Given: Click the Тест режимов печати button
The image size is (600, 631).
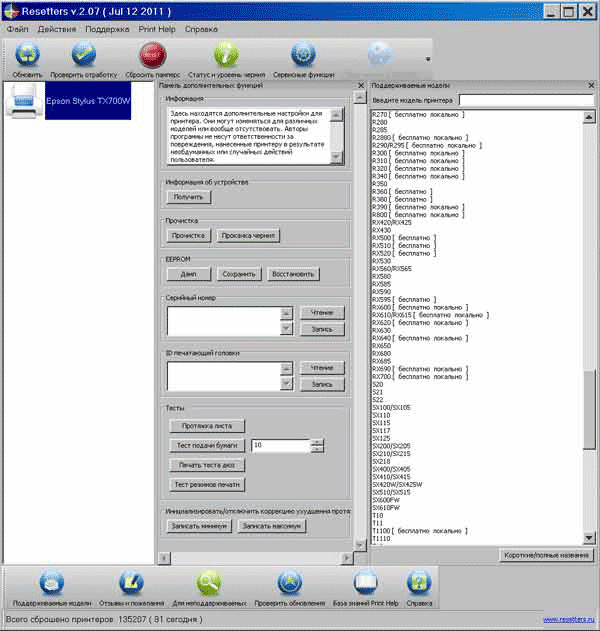Looking at the screenshot, I should click(x=207, y=485).
